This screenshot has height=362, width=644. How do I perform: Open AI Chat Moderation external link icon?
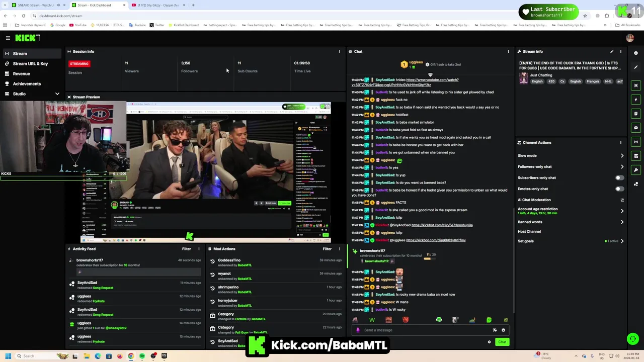(622, 200)
